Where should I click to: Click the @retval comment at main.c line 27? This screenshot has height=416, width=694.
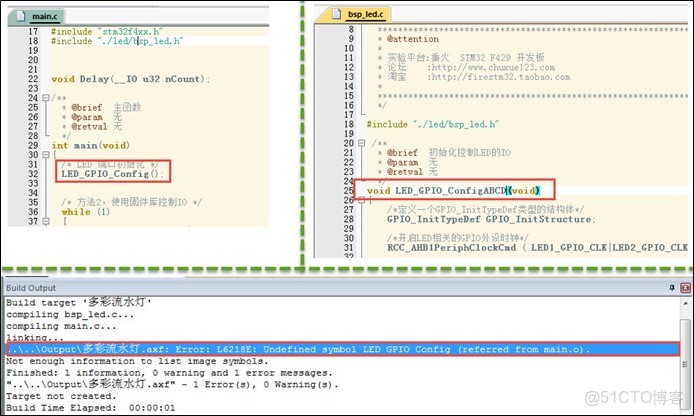tap(92, 127)
